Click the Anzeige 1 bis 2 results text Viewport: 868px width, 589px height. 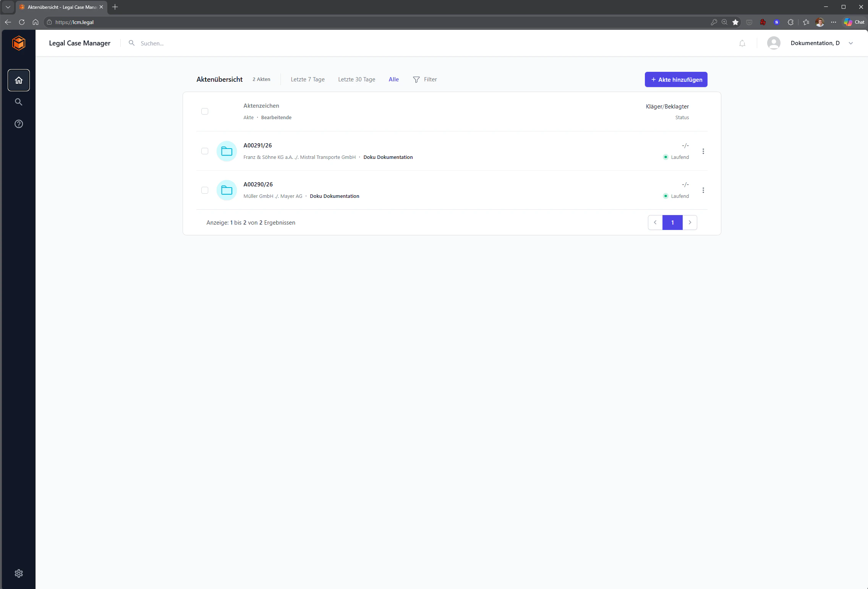click(251, 223)
